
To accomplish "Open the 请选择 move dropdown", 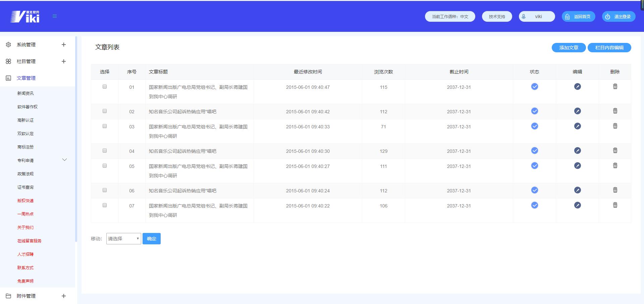I will (123, 239).
